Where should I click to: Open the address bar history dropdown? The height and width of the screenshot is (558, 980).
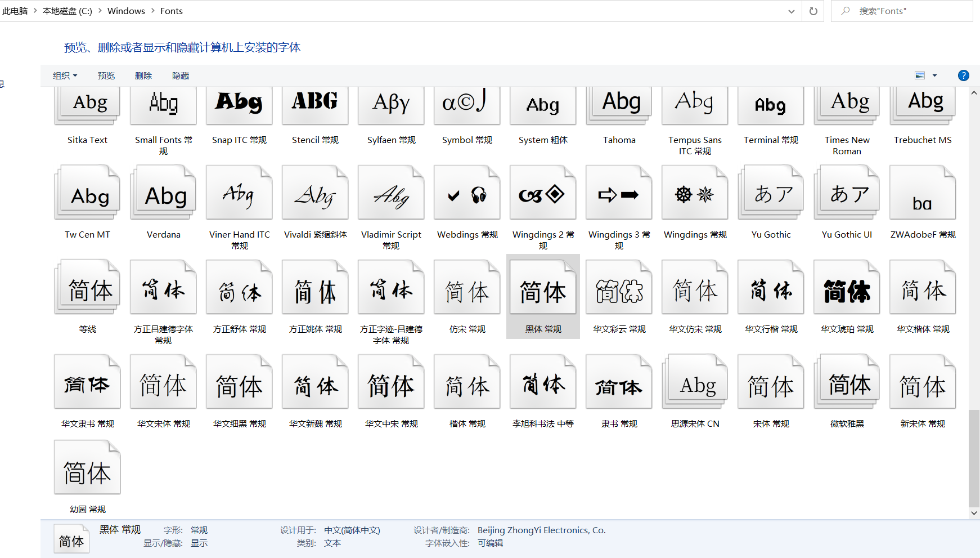click(x=792, y=11)
